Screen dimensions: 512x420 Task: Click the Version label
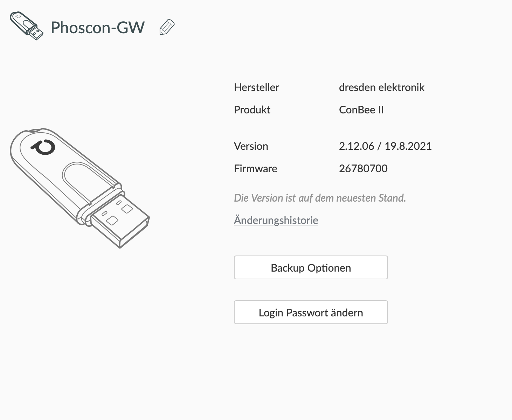[x=251, y=146]
